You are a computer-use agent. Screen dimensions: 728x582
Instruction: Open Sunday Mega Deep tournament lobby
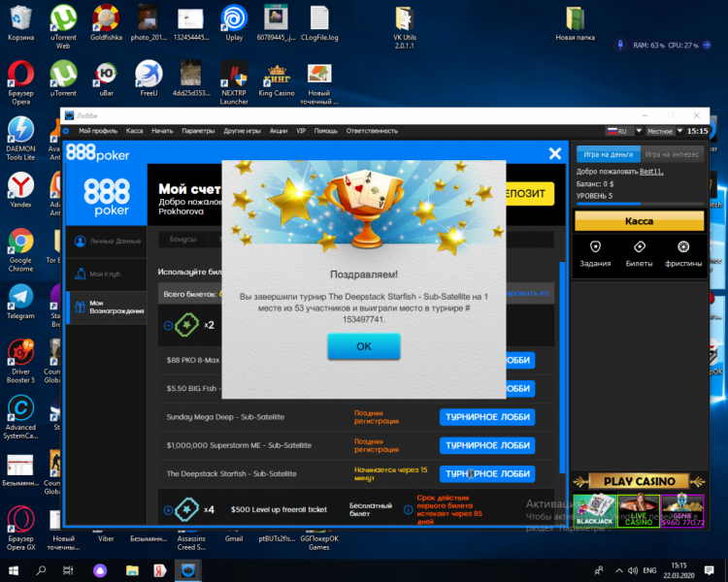[486, 417]
